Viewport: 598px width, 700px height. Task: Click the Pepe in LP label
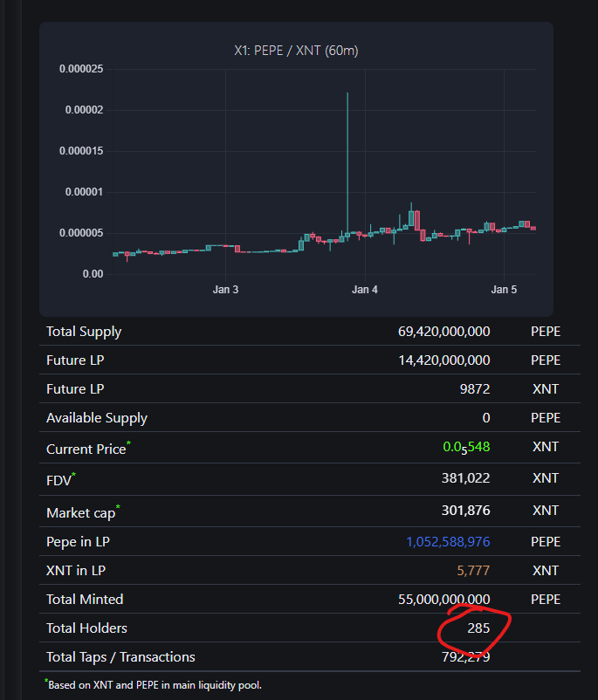pyautogui.click(x=79, y=542)
